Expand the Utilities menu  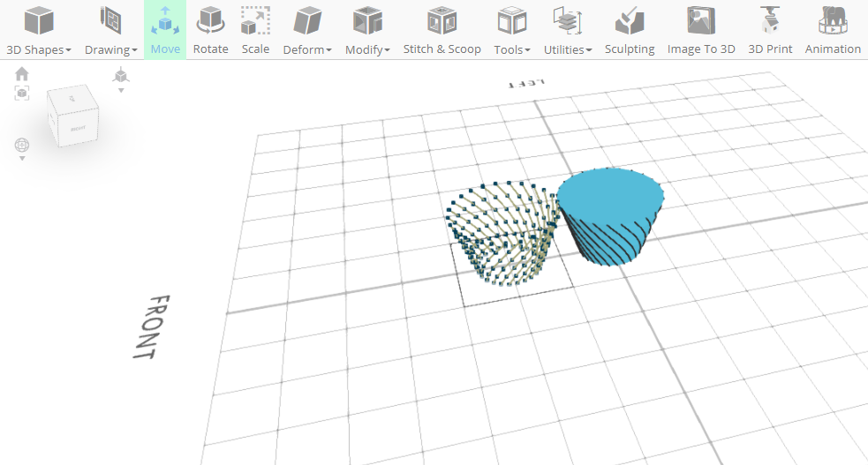click(568, 30)
